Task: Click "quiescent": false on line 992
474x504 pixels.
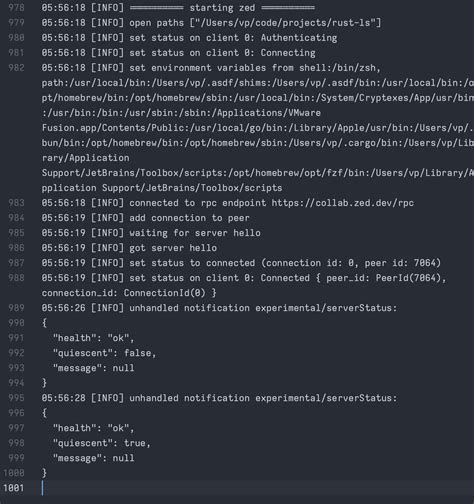Action: [104, 353]
